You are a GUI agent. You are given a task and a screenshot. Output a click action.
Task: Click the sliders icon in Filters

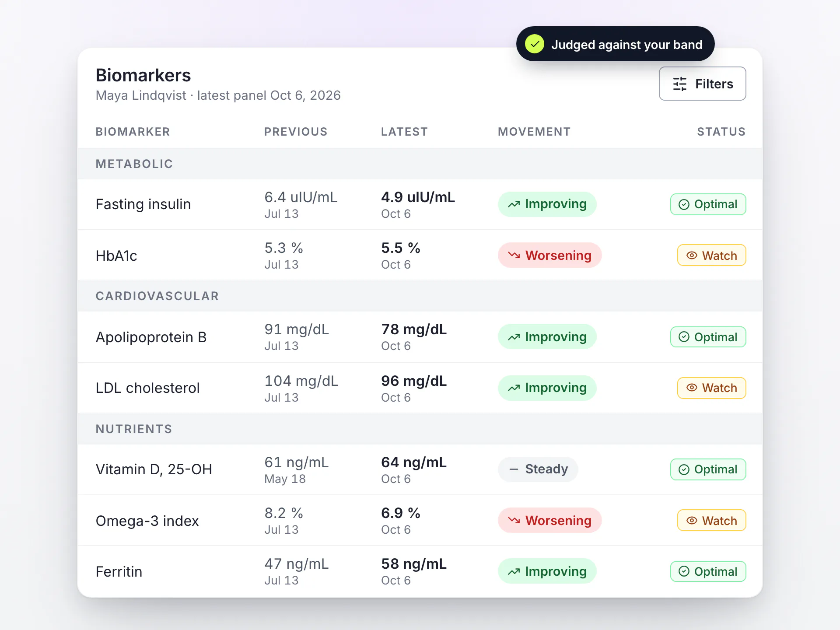click(679, 84)
